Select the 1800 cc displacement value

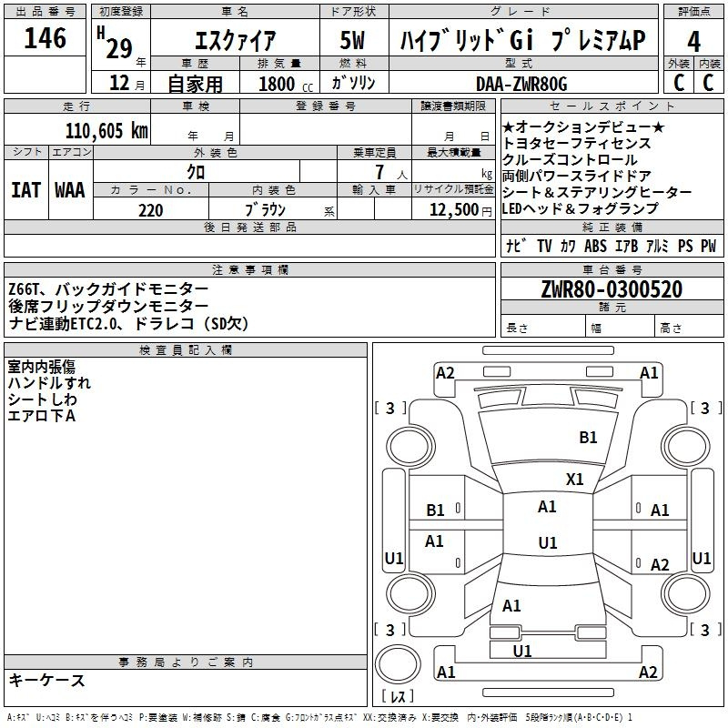point(282,84)
